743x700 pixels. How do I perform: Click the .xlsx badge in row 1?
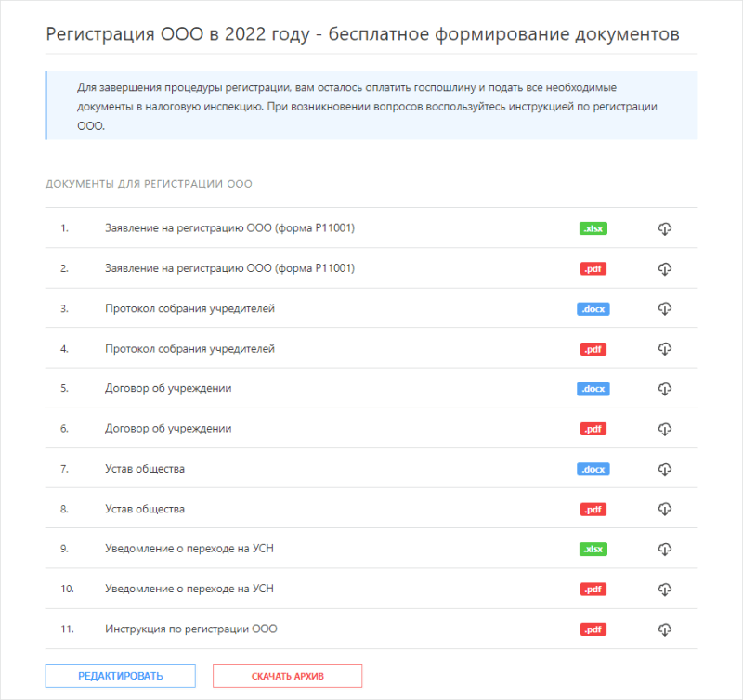pos(593,228)
